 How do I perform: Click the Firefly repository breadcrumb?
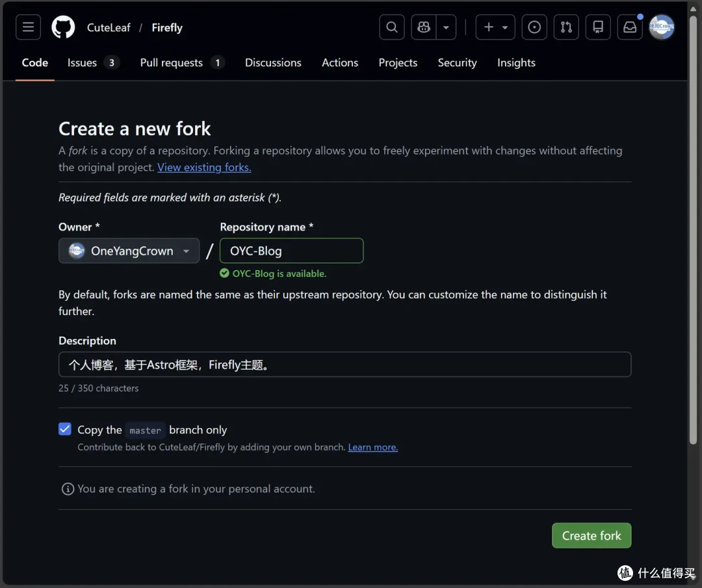167,28
